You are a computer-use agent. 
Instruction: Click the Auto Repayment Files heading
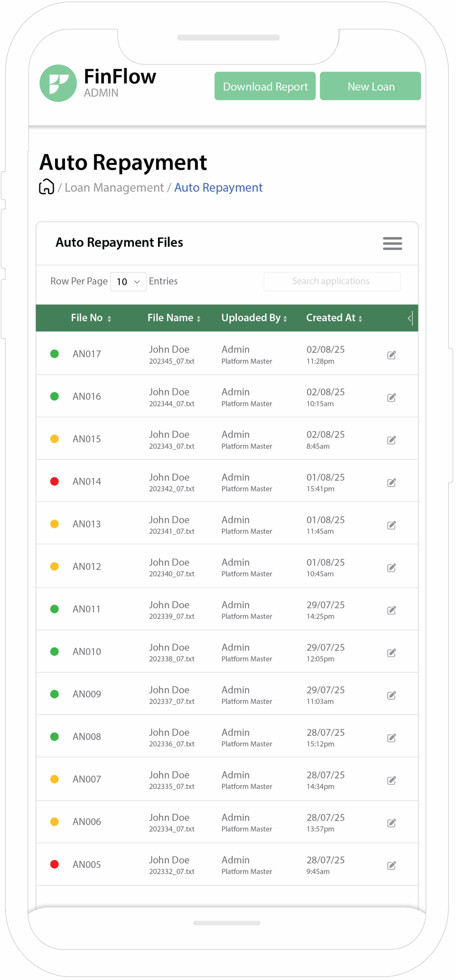coord(119,242)
